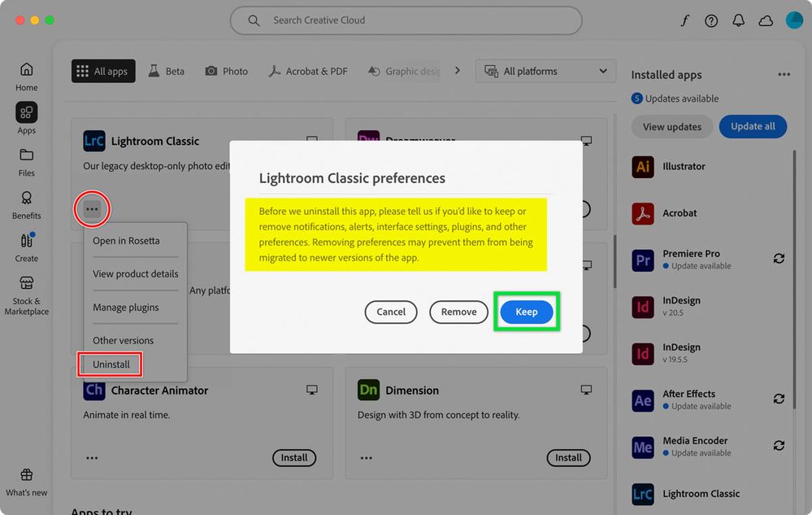Click the Search Creative Cloud field
The image size is (812, 515).
coord(406,20)
